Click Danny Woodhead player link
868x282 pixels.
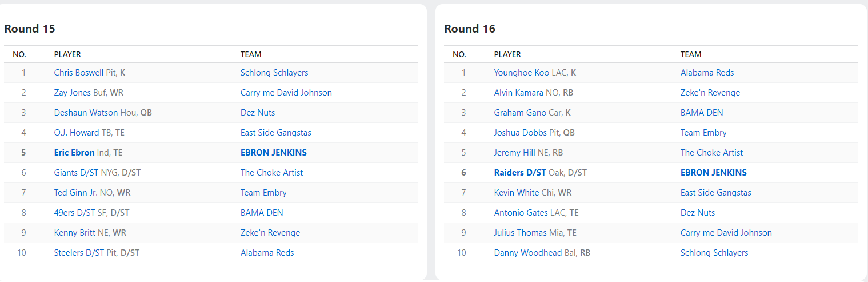pos(527,253)
